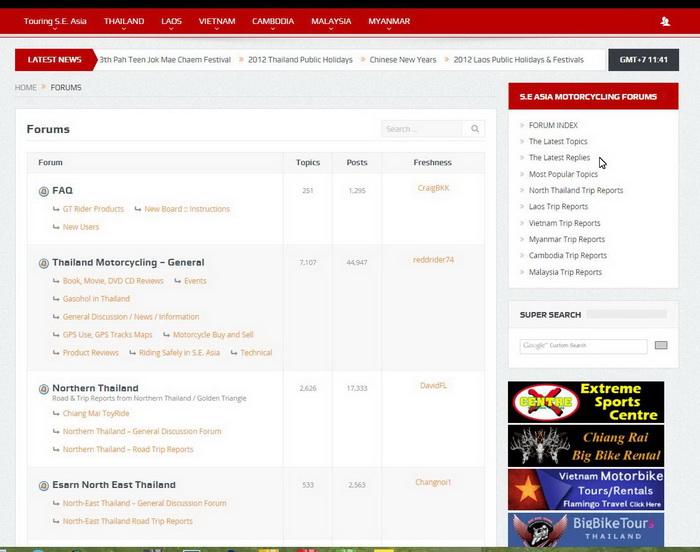Select the MYANMAR menu item
This screenshot has width=700, height=552.
[x=388, y=21]
